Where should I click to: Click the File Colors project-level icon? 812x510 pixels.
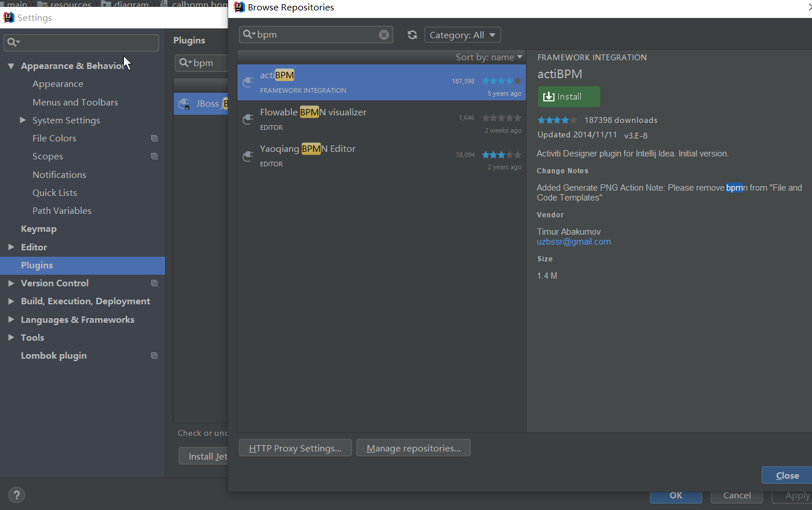pos(154,139)
